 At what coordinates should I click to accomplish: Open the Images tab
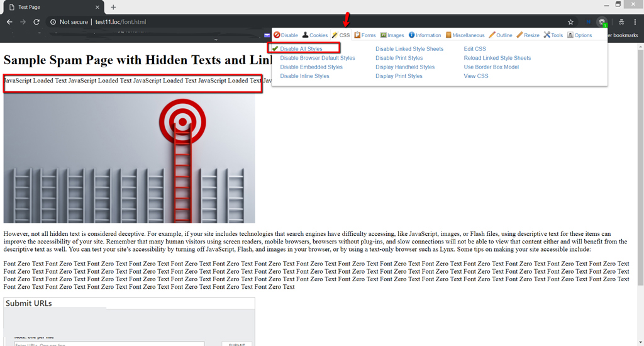pyautogui.click(x=392, y=35)
